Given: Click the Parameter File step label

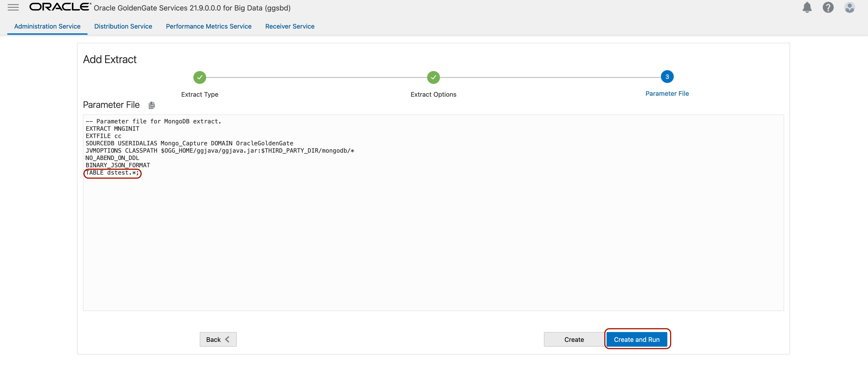Looking at the screenshot, I should click(666, 94).
